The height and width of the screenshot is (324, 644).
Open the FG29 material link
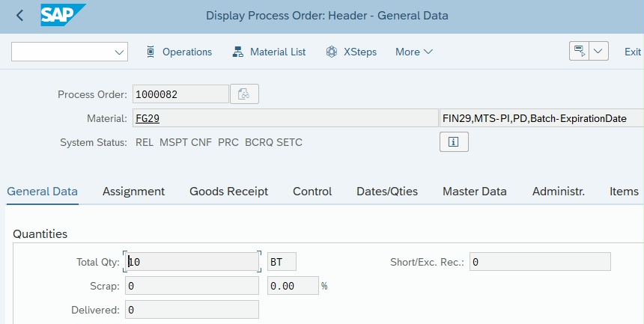(x=148, y=118)
